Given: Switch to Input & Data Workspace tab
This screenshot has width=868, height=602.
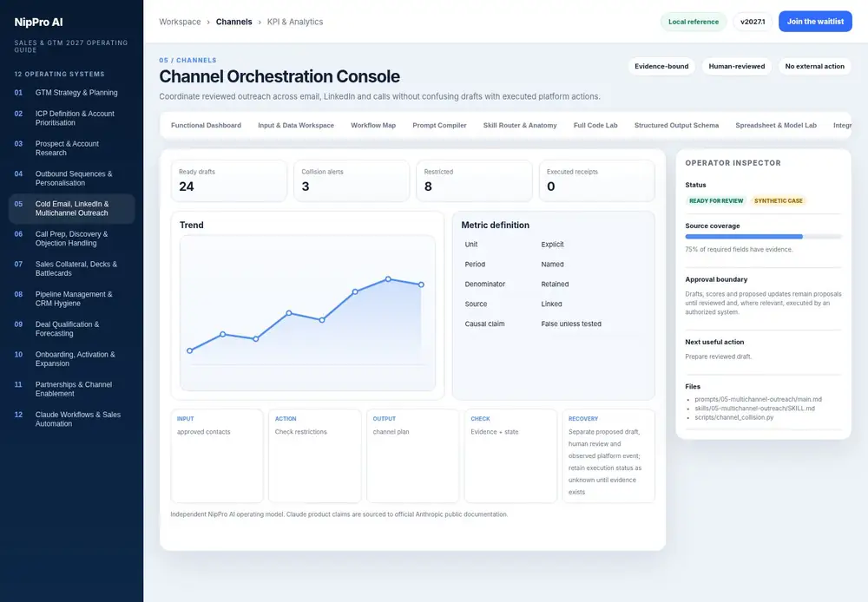Looking at the screenshot, I should point(296,125).
